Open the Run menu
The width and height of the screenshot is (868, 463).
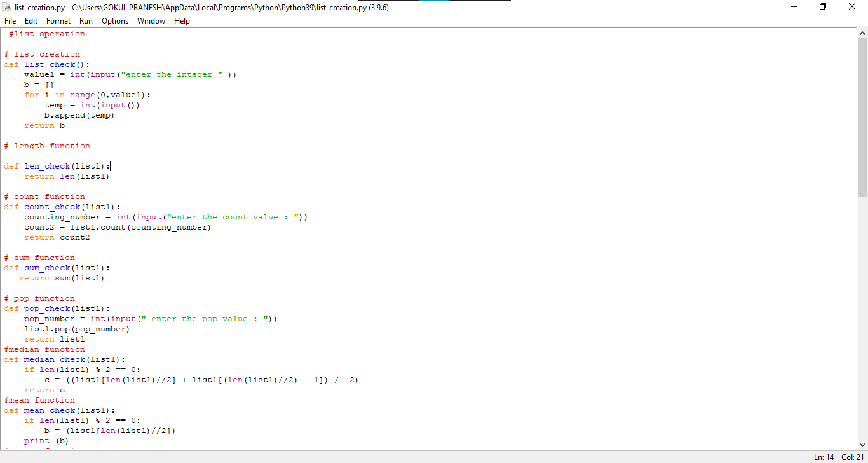point(86,21)
